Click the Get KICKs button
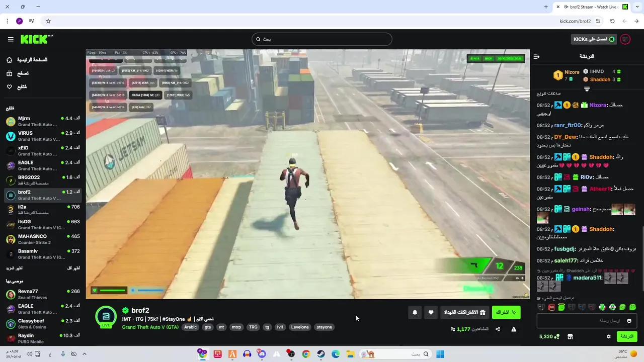This screenshot has width=644, height=362. pyautogui.click(x=594, y=39)
